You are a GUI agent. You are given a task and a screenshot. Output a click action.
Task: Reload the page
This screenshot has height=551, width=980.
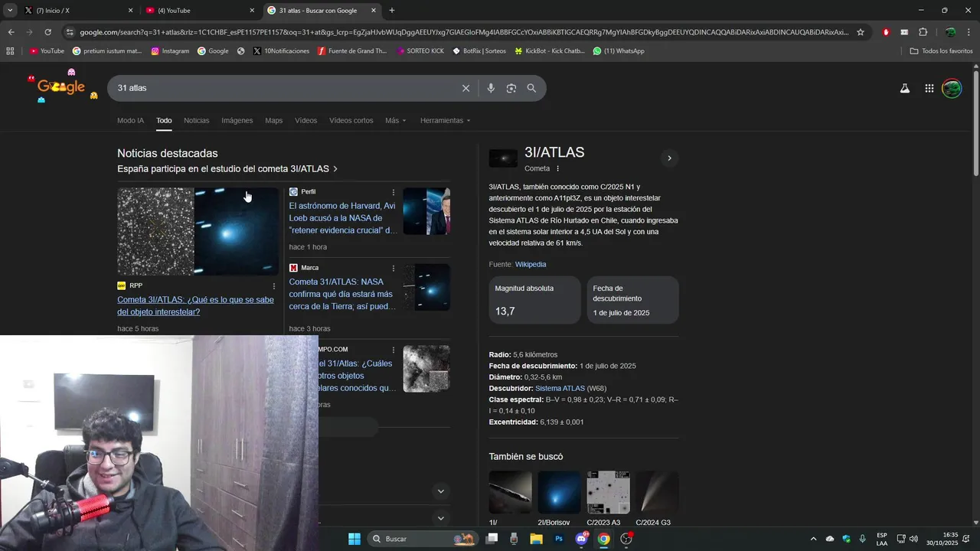(x=47, y=32)
